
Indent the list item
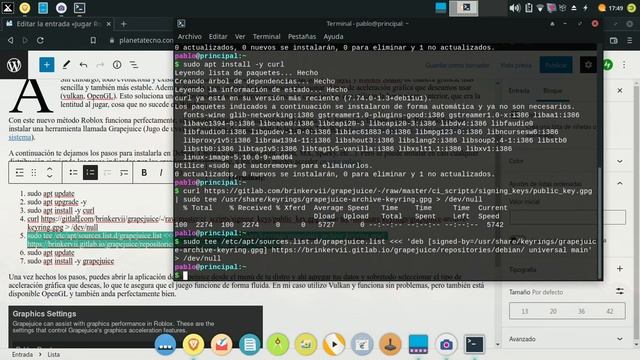tap(124, 173)
